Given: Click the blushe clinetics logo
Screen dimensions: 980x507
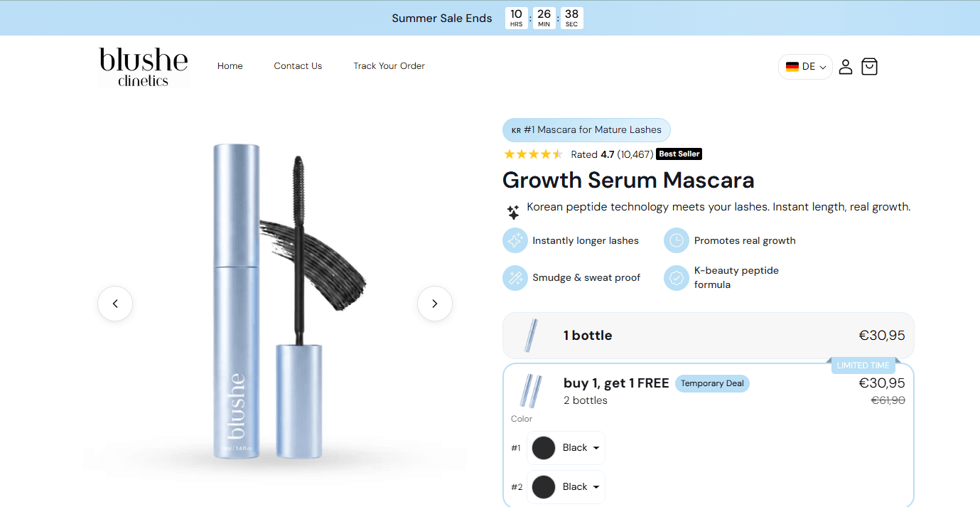Looking at the screenshot, I should (x=144, y=67).
